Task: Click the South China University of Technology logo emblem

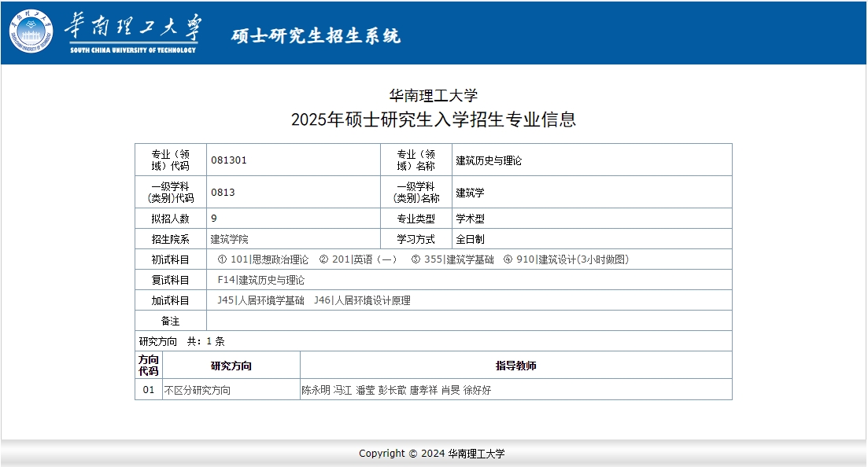Action: point(31,31)
